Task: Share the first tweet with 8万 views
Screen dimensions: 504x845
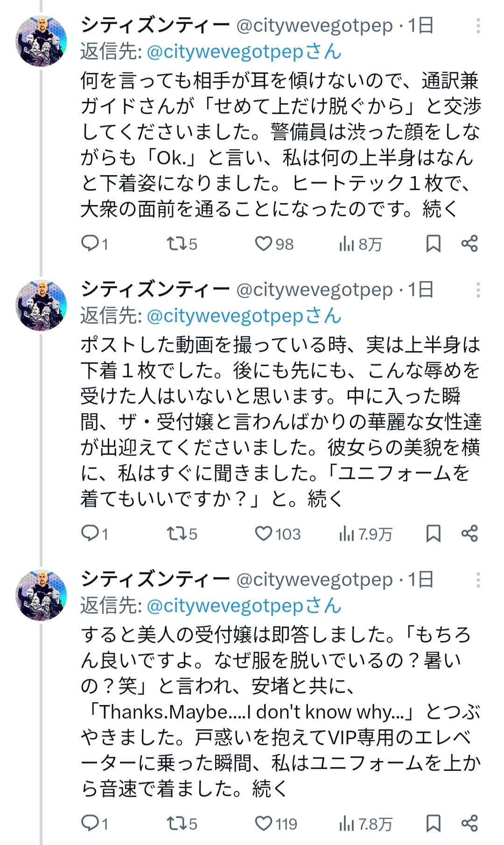Action: (x=469, y=244)
